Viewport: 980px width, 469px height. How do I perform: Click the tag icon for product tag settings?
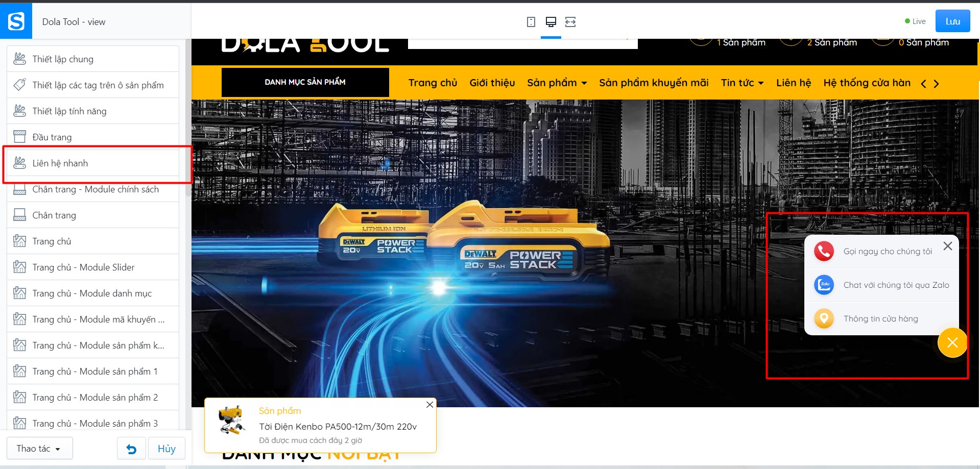click(19, 85)
